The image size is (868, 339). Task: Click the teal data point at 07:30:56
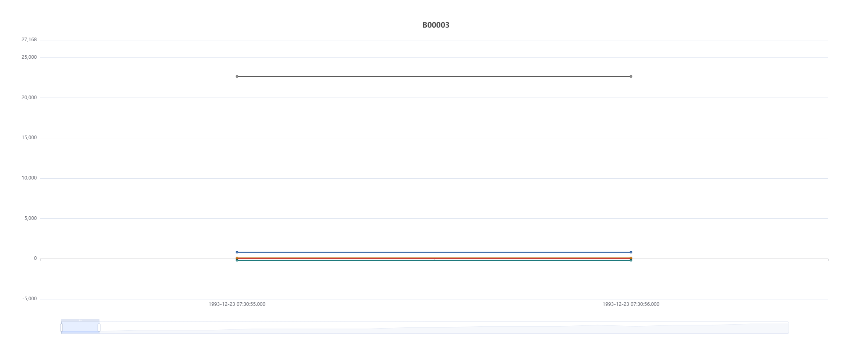631,260
